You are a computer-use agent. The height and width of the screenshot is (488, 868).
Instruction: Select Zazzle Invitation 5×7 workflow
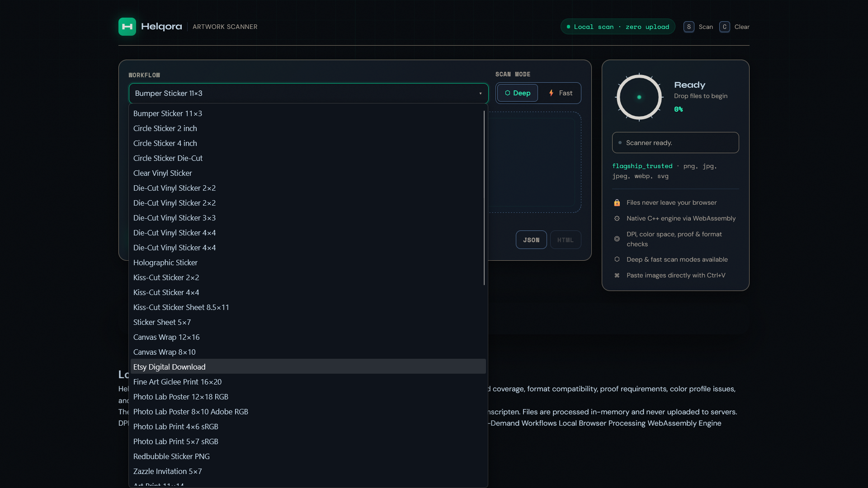pos(308,471)
